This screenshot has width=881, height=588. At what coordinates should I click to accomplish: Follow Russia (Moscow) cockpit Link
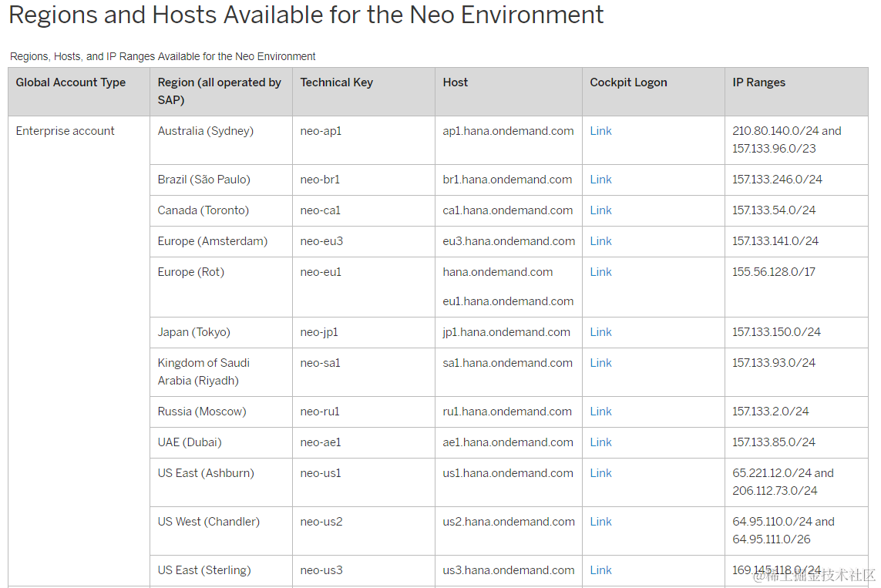pyautogui.click(x=600, y=412)
